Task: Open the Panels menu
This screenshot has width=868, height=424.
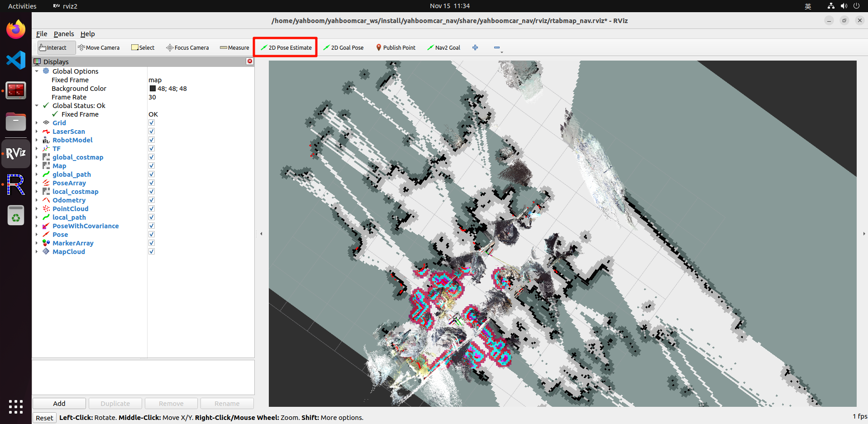Action: 64,34
